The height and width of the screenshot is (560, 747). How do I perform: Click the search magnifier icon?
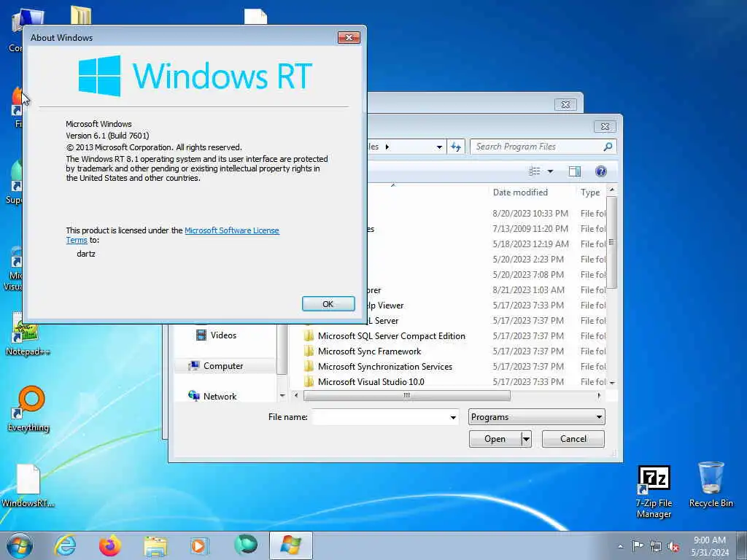pos(608,147)
